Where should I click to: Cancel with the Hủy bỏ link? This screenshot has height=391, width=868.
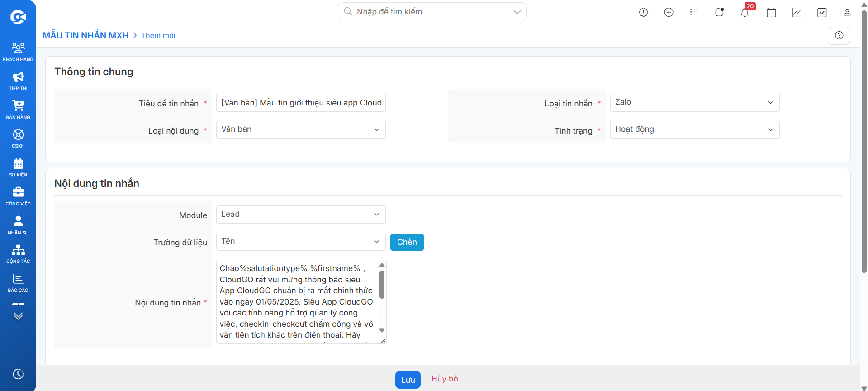[445, 379]
